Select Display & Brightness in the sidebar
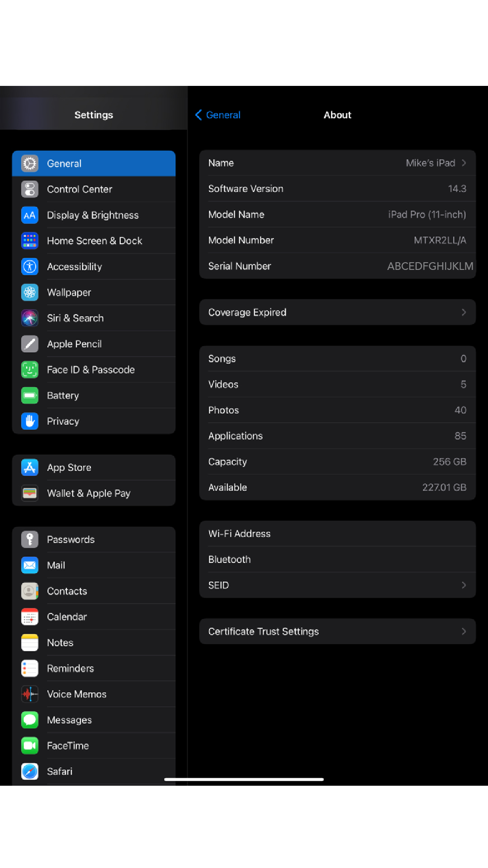This screenshot has height=868, width=488. [94, 215]
